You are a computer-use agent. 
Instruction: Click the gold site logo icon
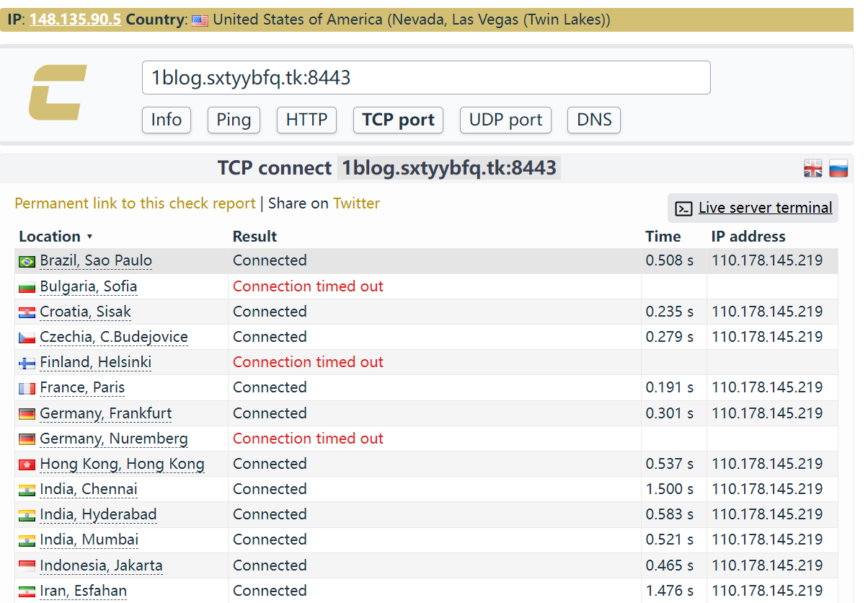[x=58, y=92]
